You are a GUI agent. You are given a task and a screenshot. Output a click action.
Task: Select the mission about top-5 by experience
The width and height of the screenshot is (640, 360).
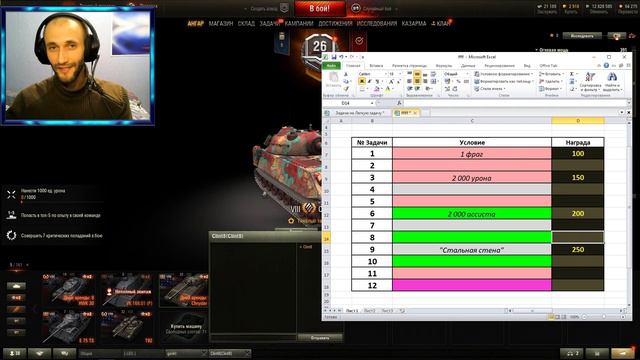tap(54, 215)
